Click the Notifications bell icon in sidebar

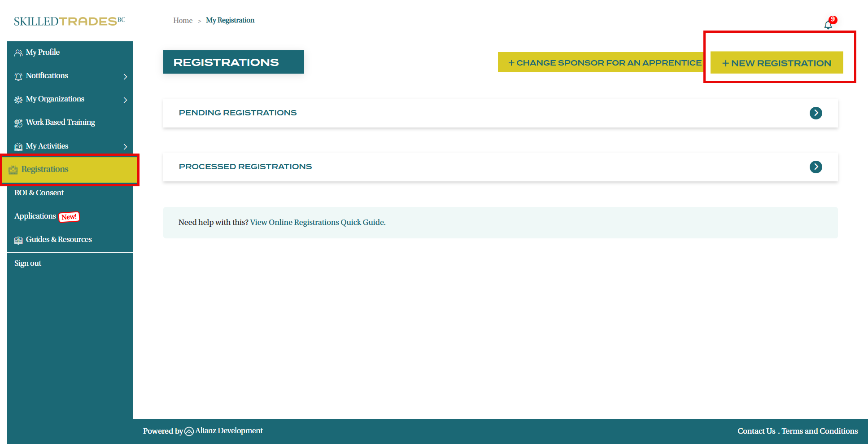tap(18, 76)
